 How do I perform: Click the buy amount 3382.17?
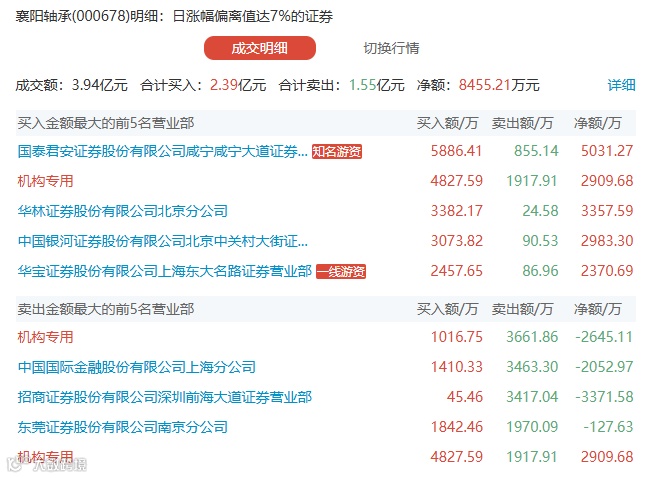[x=456, y=211]
